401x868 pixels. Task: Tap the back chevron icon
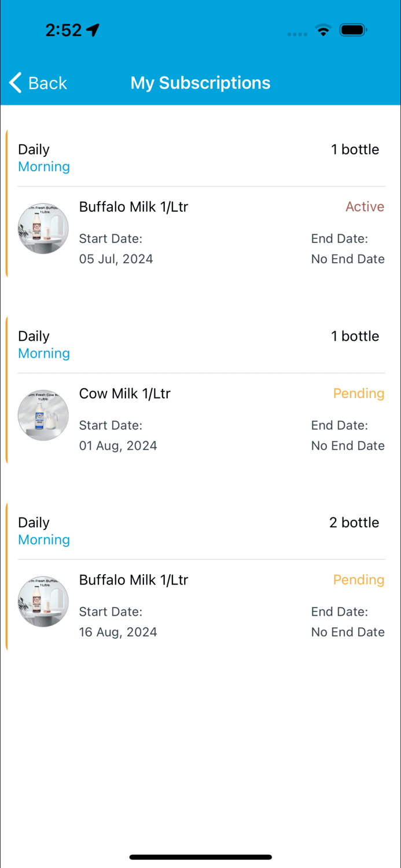click(15, 83)
